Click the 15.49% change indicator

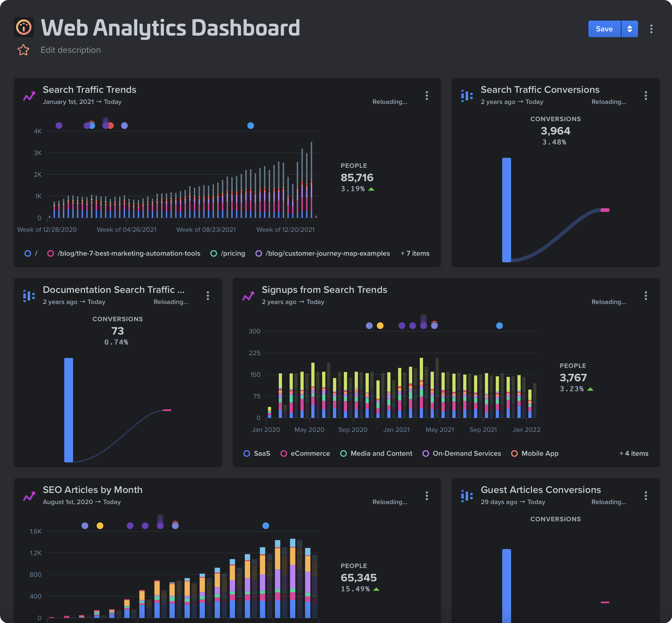point(360,589)
